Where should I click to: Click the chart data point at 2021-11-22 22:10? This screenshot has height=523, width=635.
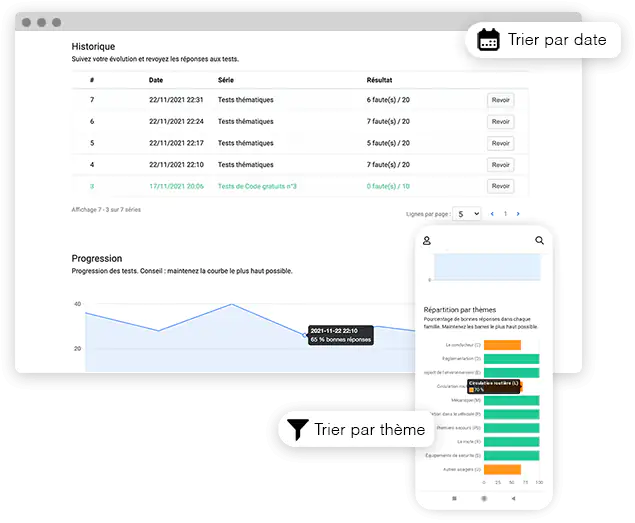point(305,335)
